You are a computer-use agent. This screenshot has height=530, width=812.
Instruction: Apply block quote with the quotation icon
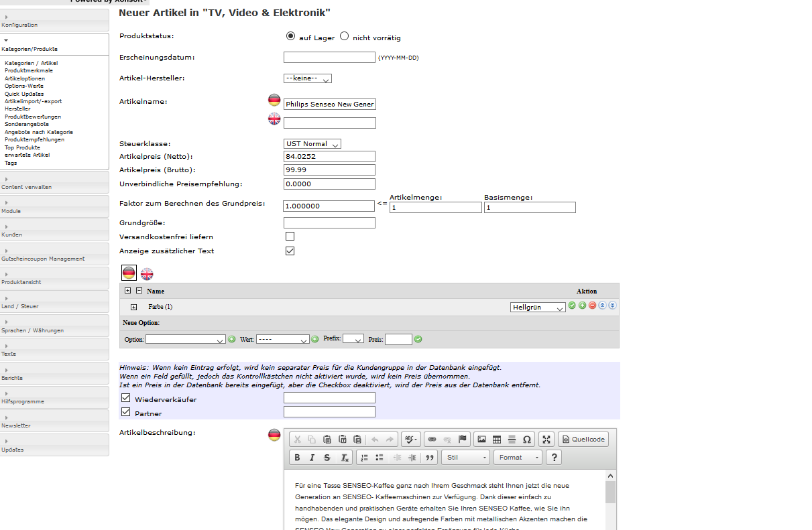[430, 458]
